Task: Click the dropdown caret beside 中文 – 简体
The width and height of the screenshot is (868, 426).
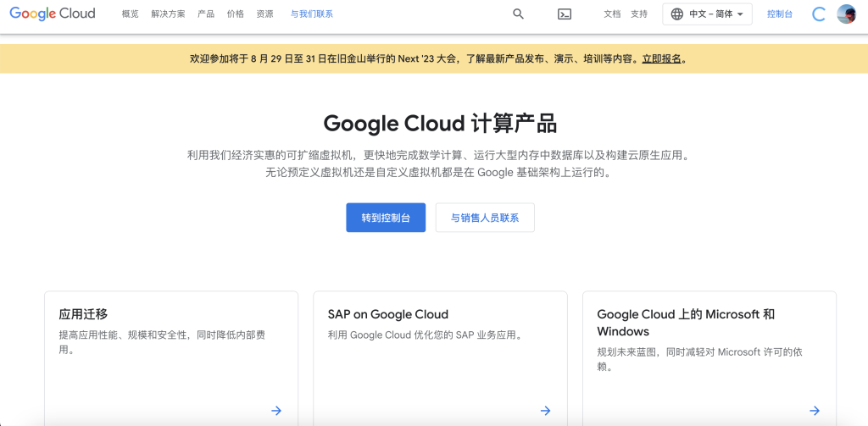Action: [x=740, y=14]
